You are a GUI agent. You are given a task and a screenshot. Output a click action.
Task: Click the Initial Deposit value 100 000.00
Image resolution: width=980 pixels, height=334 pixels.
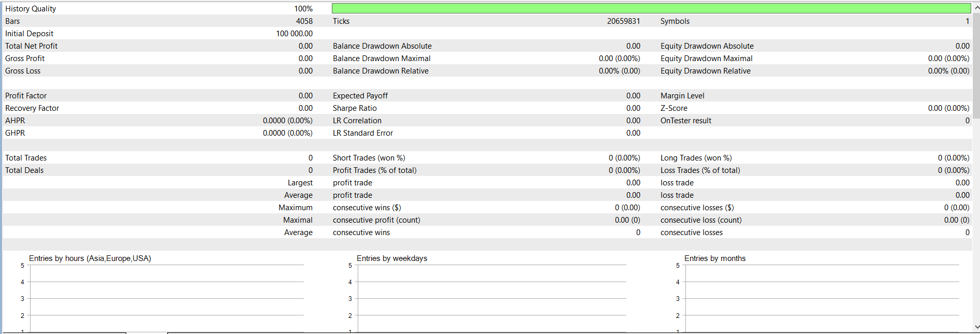click(x=294, y=34)
